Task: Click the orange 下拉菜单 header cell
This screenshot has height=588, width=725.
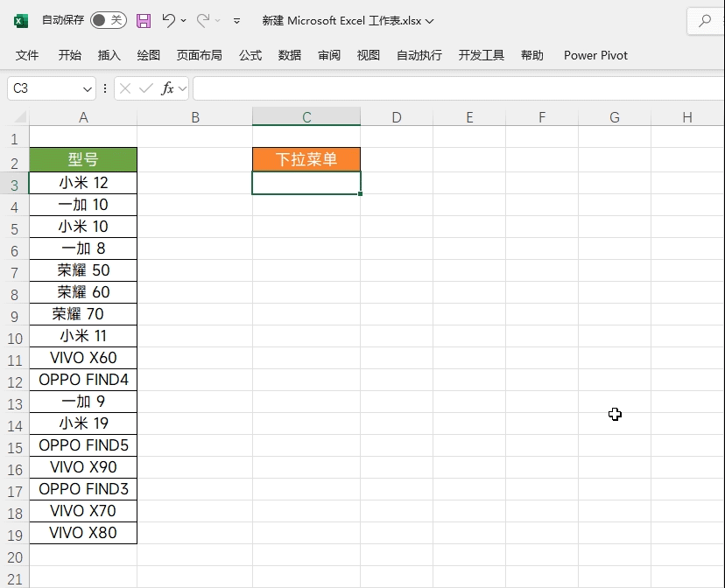Action: [x=306, y=159]
